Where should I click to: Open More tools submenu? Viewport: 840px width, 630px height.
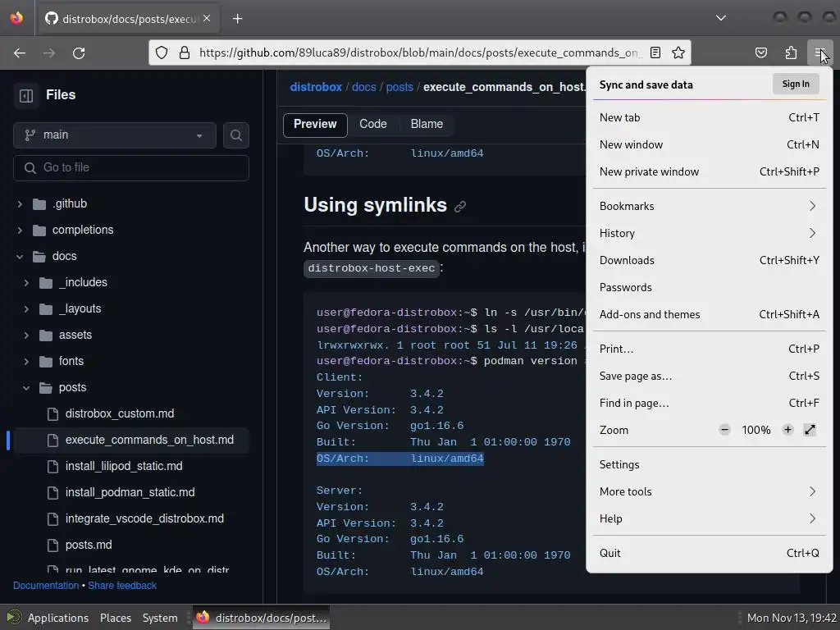710,492
